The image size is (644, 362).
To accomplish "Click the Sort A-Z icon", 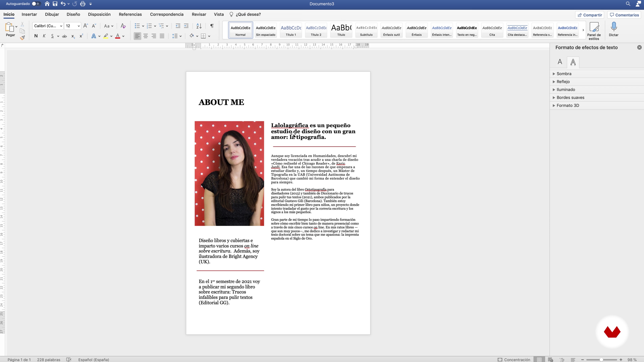I will pos(199,26).
